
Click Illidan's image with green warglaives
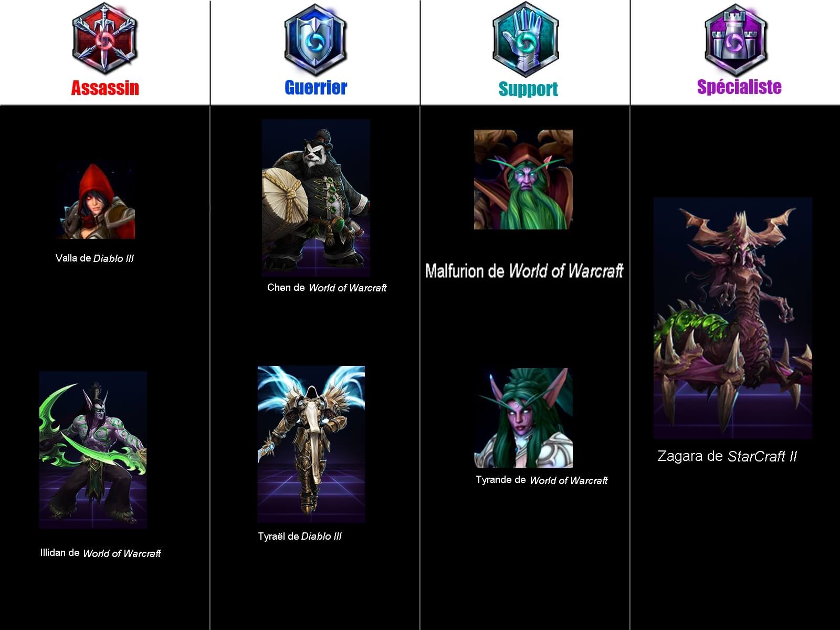93,450
